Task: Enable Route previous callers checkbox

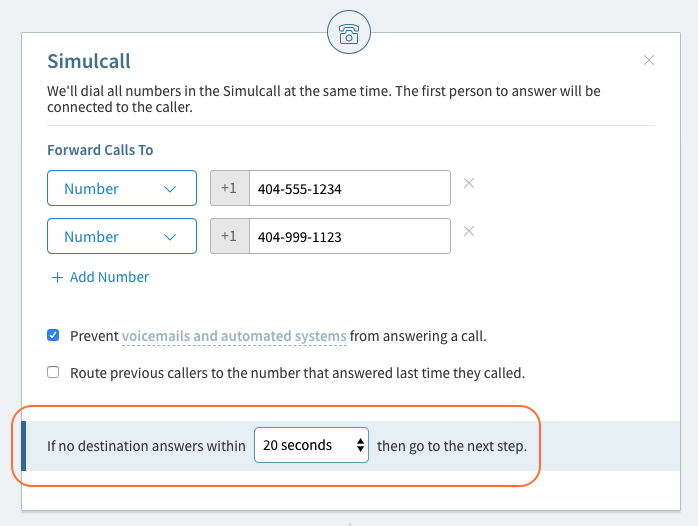Action: coord(53,372)
